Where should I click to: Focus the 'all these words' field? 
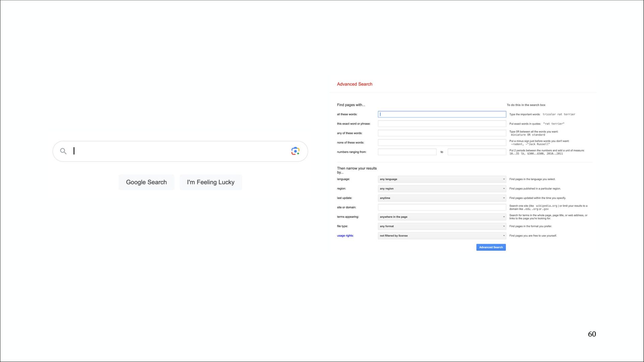point(442,114)
